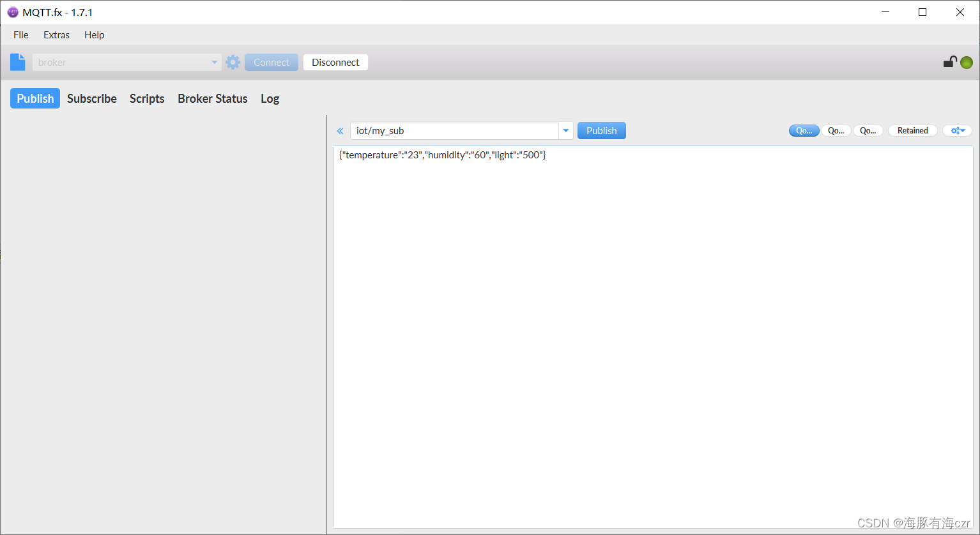Click the iot/my_sub topic input field
This screenshot has height=535, width=980.
[x=454, y=131]
